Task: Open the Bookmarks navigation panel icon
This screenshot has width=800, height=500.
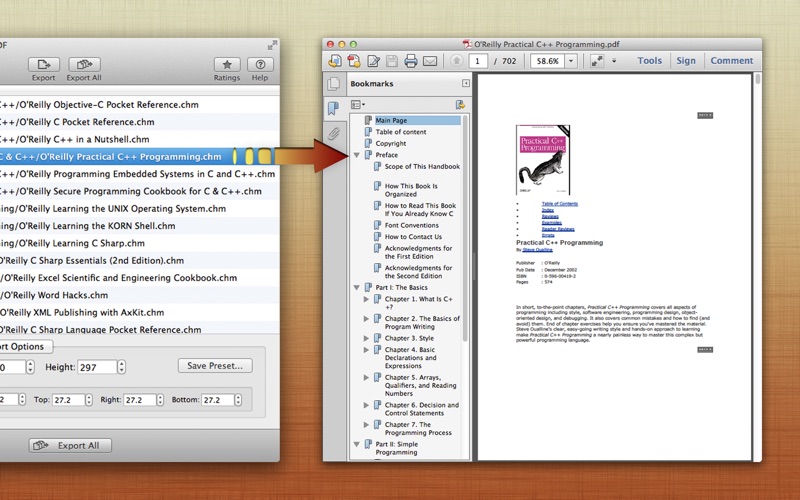Action: tap(333, 108)
